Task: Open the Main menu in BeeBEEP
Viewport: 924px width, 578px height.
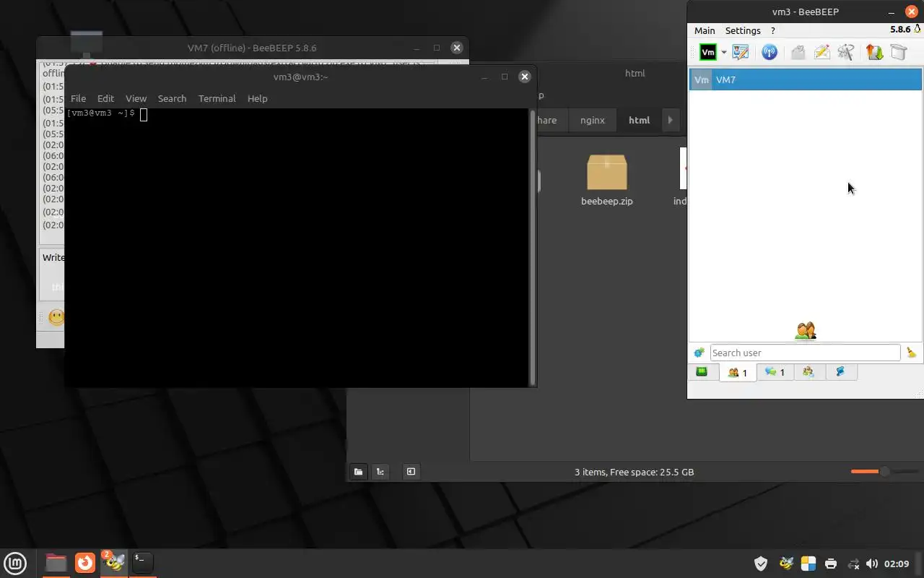Action: tap(705, 30)
